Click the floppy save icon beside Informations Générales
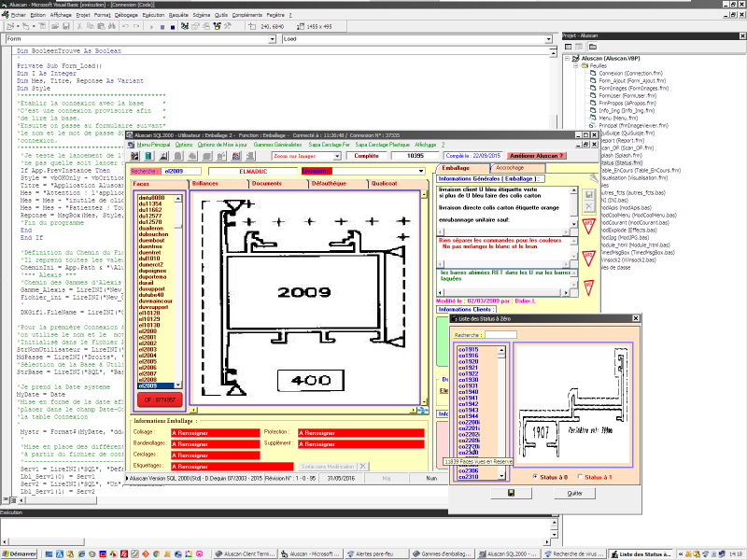The height and width of the screenshot is (560, 747). click(x=589, y=194)
